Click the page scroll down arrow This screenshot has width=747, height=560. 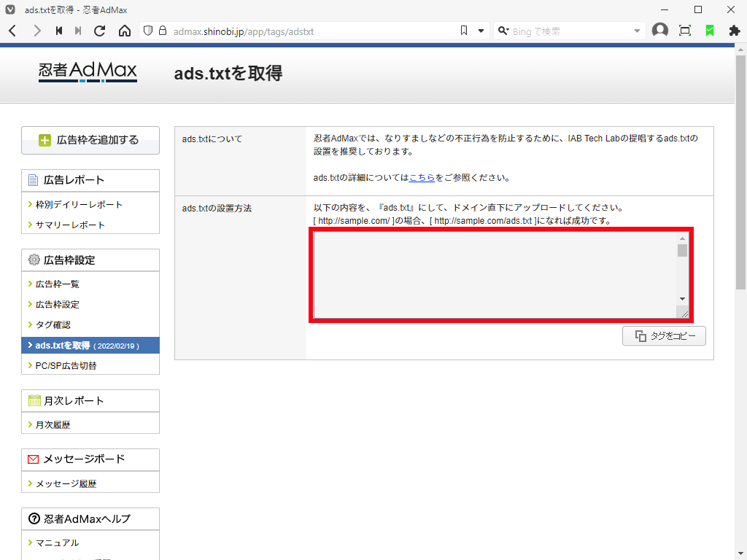[740, 554]
